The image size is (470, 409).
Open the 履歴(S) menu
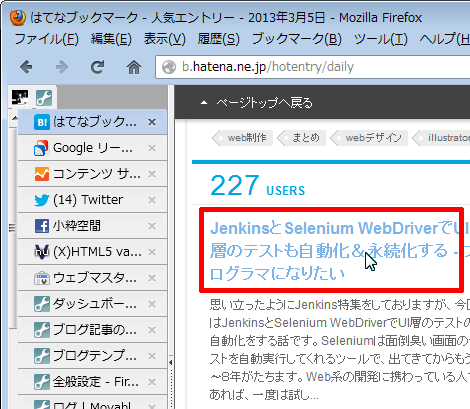click(x=219, y=39)
